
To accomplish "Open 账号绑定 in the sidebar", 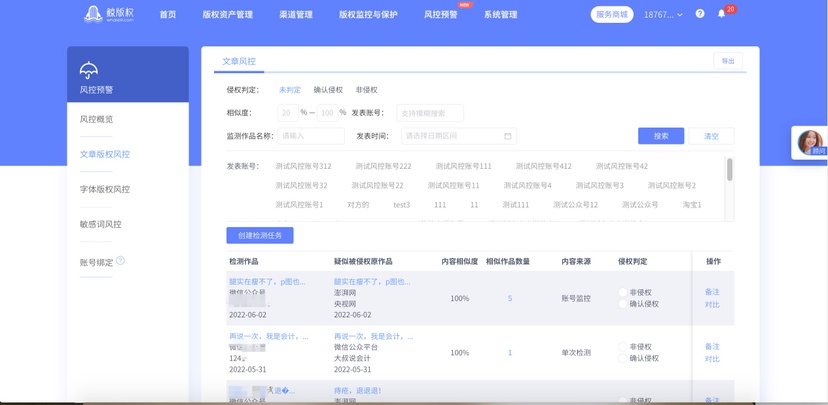I will [96, 262].
